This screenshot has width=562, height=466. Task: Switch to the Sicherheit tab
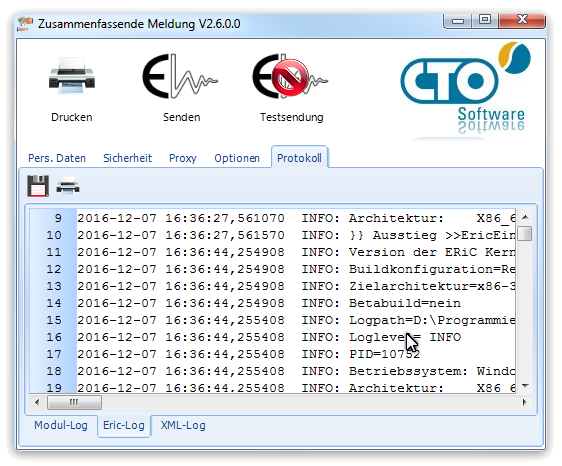[x=128, y=158]
